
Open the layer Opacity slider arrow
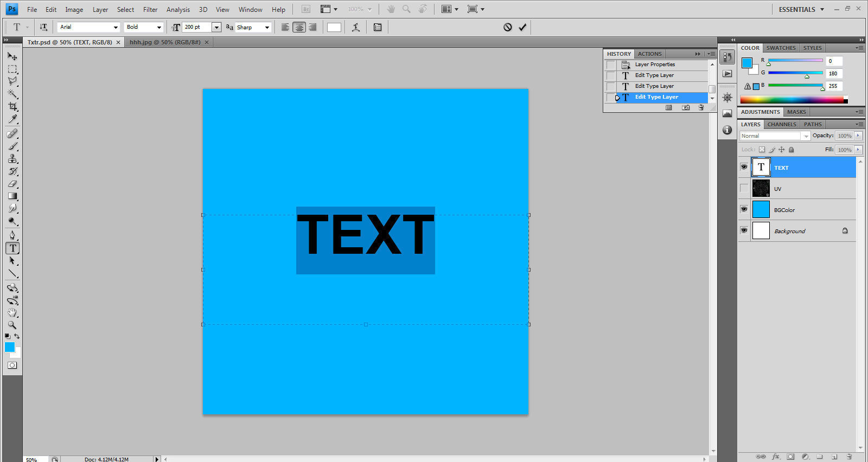858,136
